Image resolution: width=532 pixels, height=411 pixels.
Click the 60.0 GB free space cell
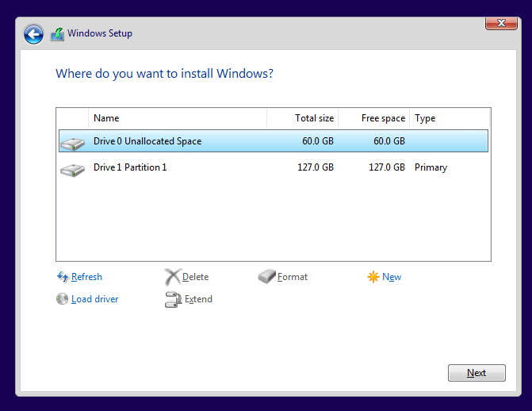[x=389, y=141]
